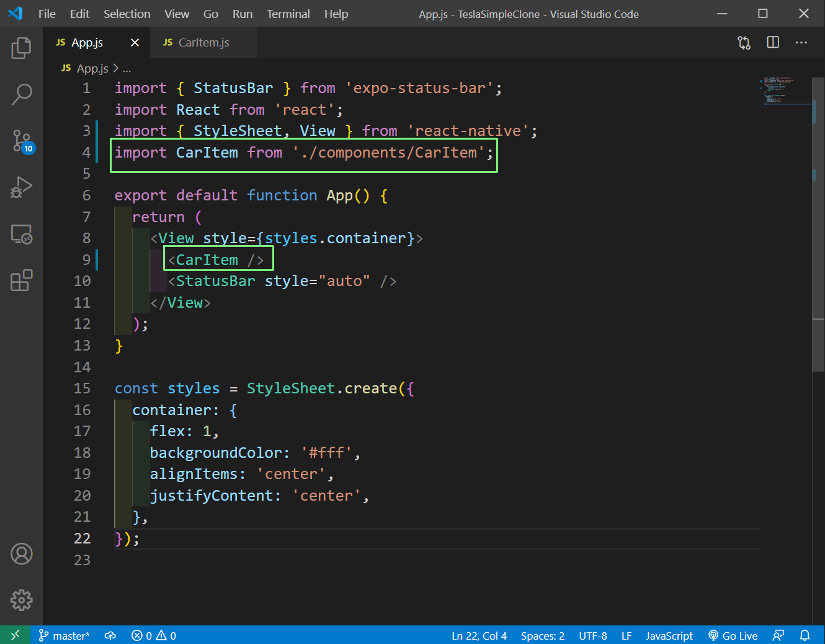Image resolution: width=825 pixels, height=644 pixels.
Task: Click line number 4 in the gutter
Action: (x=87, y=153)
